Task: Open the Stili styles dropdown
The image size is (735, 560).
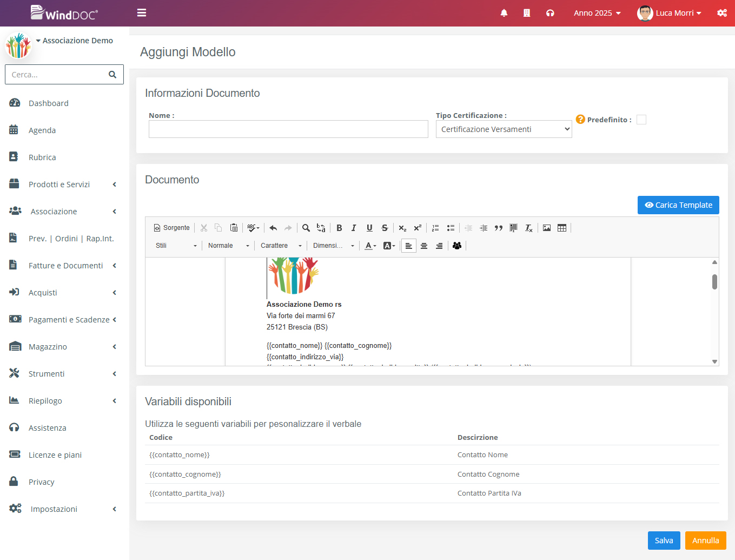Action: 176,246
